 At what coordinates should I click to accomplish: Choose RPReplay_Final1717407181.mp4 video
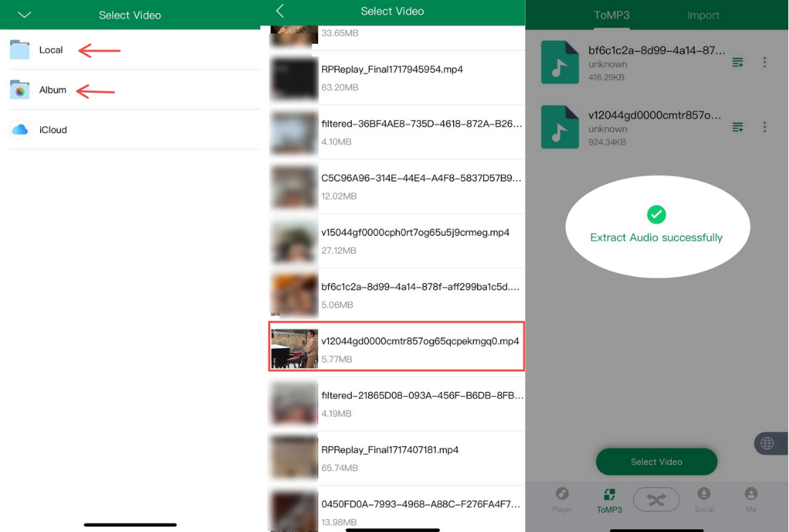pyautogui.click(x=397, y=458)
